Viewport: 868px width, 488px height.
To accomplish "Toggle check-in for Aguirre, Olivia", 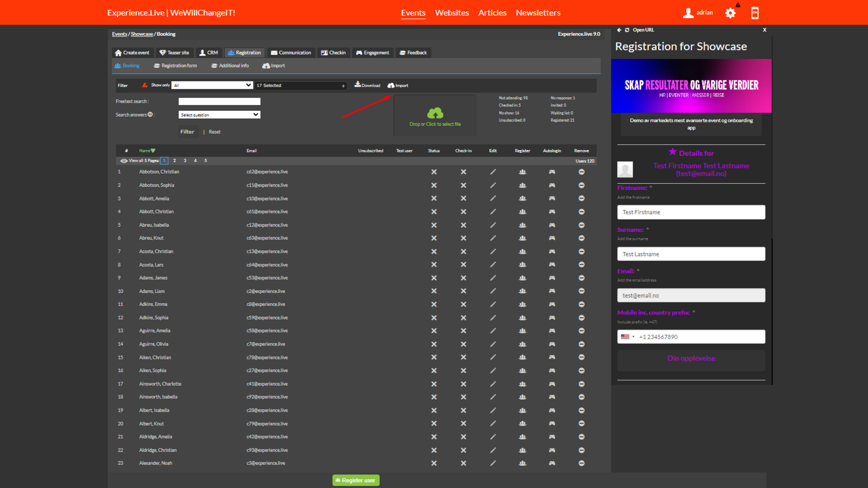I will point(463,344).
